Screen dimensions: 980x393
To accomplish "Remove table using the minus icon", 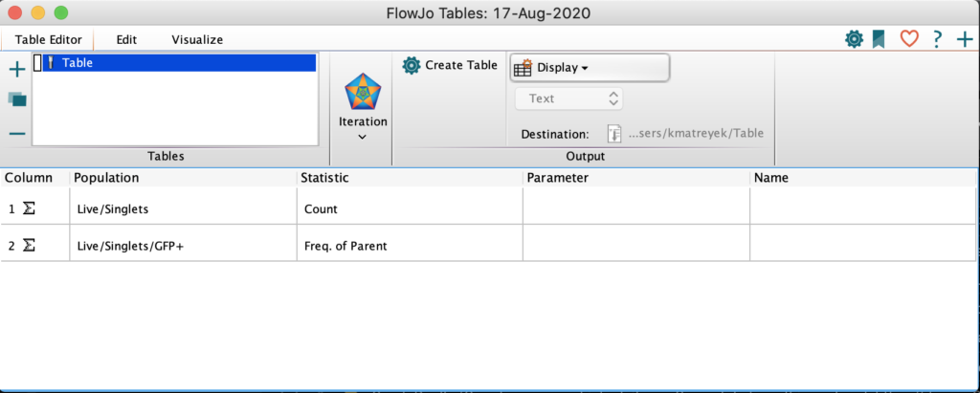I will click(x=17, y=133).
